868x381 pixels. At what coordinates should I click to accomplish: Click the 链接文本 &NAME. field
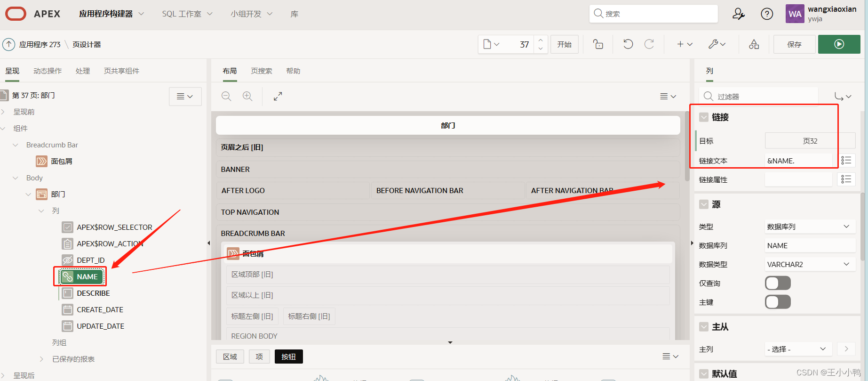coord(798,161)
